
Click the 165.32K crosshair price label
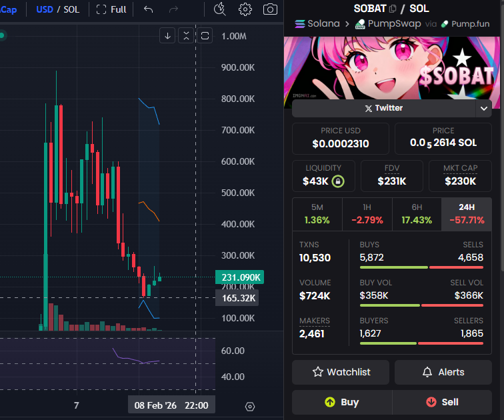pos(238,298)
